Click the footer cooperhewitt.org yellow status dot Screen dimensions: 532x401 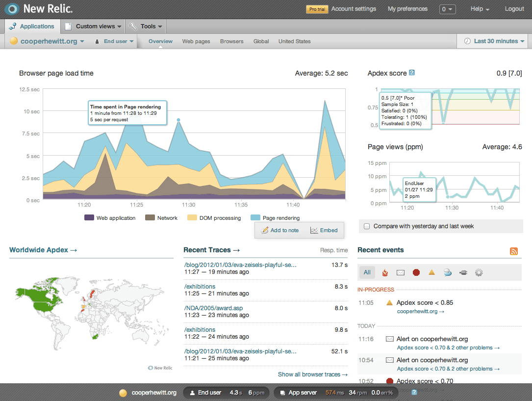123,393
